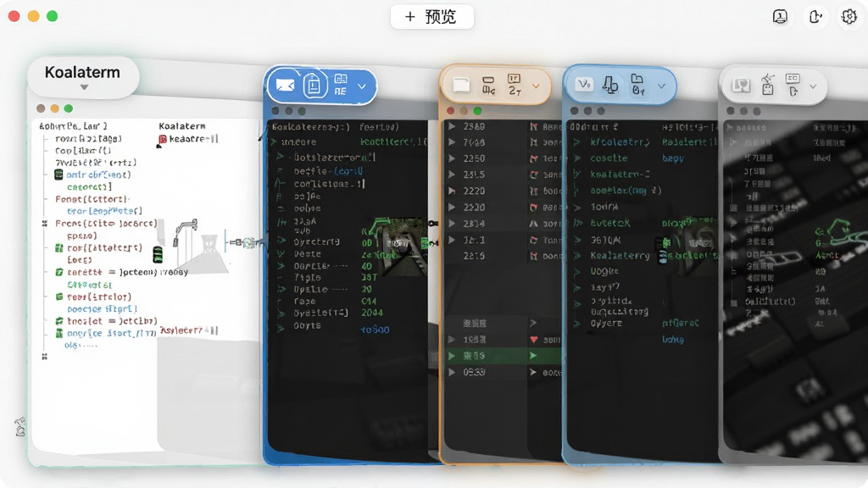Click the green check icon beside the torette row
Image resolution: width=868 pixels, height=488 pixels.
(x=58, y=272)
